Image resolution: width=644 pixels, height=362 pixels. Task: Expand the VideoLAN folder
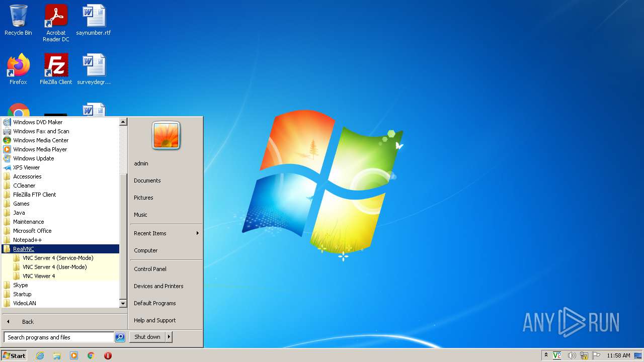coord(60,303)
